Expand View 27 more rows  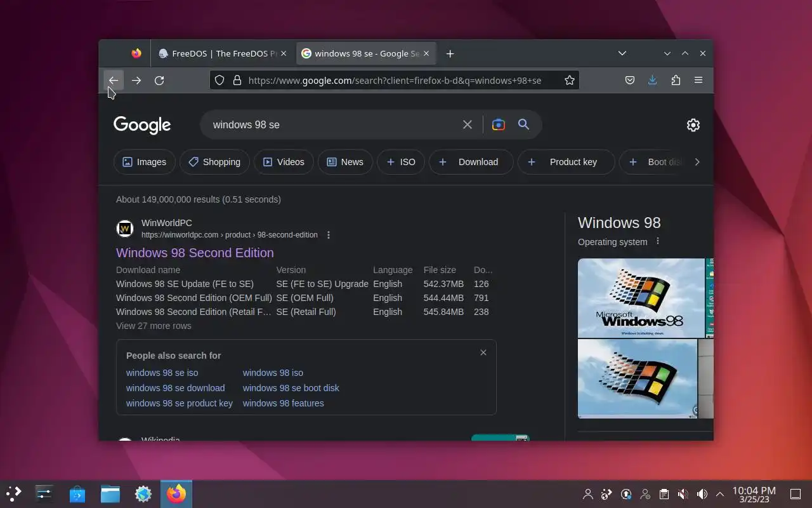[x=154, y=326]
